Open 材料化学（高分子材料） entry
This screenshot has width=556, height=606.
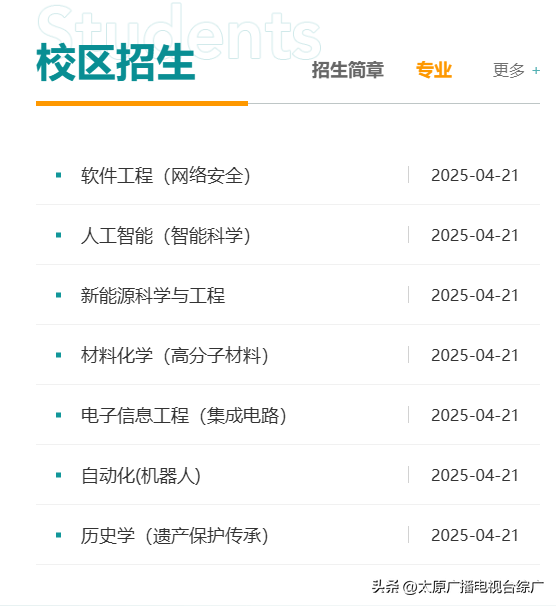click(x=175, y=355)
